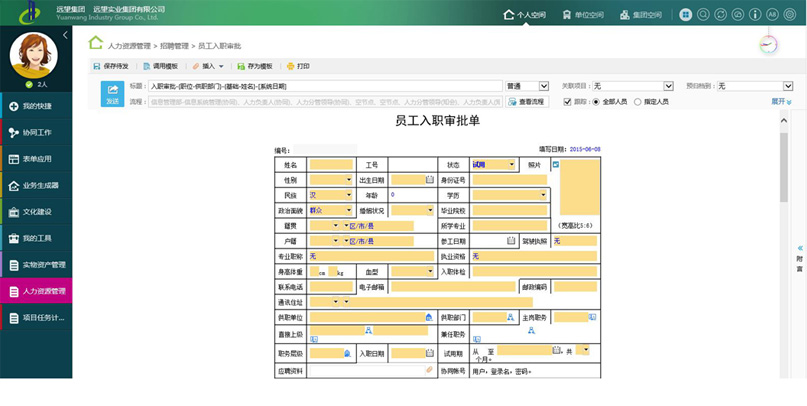The image size is (807, 406).
Task: Click the 供职部门 department selector icon
Action: tap(510, 317)
